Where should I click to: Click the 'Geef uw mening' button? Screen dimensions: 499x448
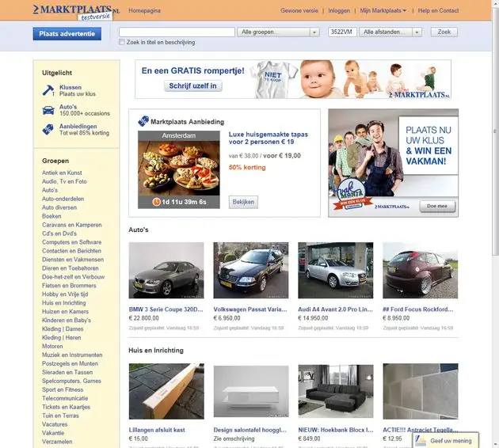pos(445,440)
